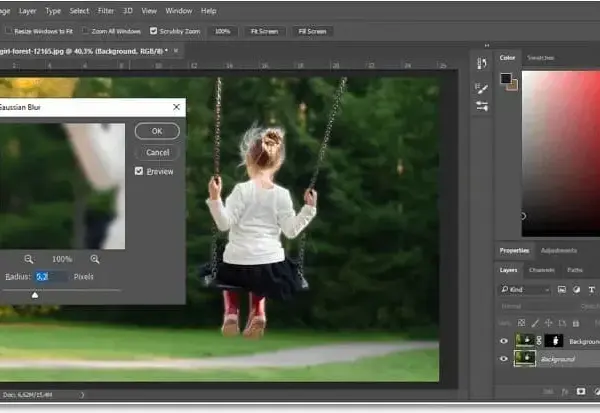The height and width of the screenshot is (413, 600).
Task: Select the Layers tab
Action: 508,270
